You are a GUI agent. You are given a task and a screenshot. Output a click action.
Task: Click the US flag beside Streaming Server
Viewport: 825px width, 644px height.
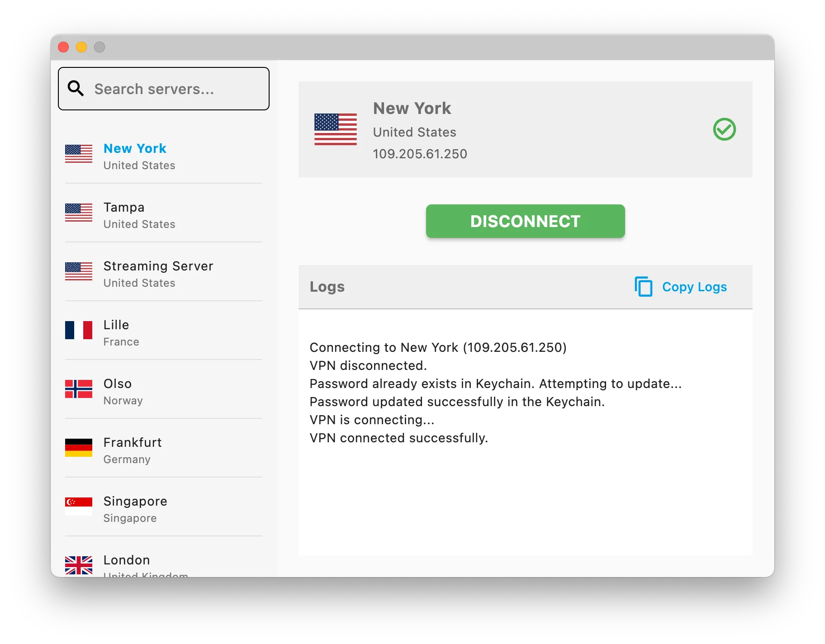click(x=79, y=271)
